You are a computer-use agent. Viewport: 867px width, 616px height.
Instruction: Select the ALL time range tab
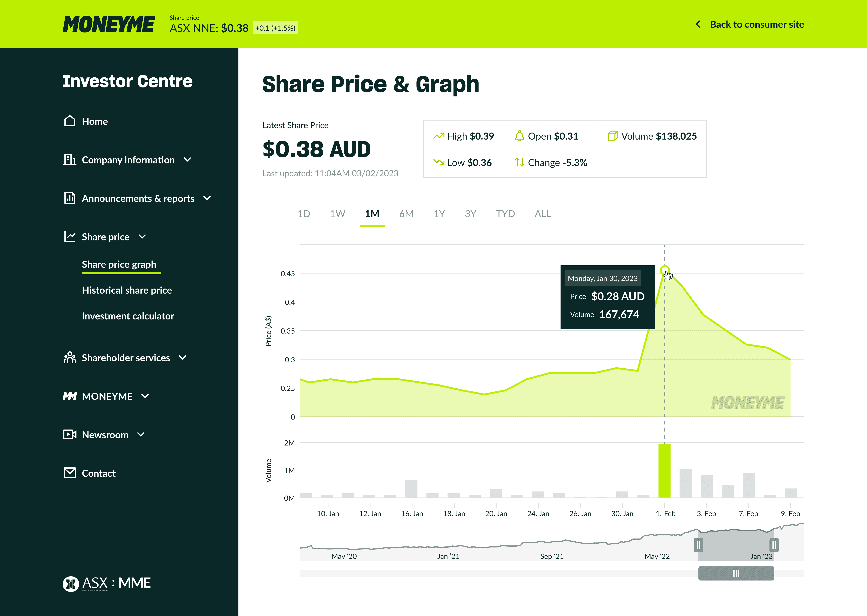(542, 214)
